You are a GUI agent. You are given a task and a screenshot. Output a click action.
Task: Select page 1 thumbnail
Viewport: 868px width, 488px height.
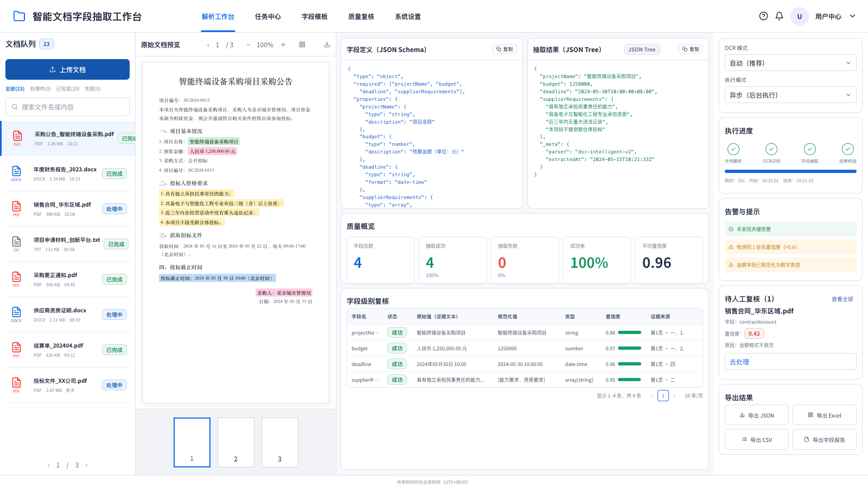pos(192,442)
